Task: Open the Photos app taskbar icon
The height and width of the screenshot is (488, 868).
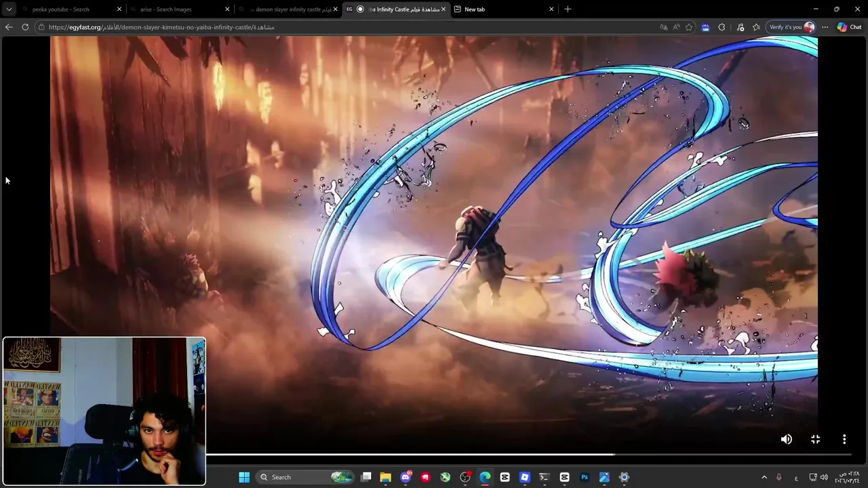Action: [604, 477]
